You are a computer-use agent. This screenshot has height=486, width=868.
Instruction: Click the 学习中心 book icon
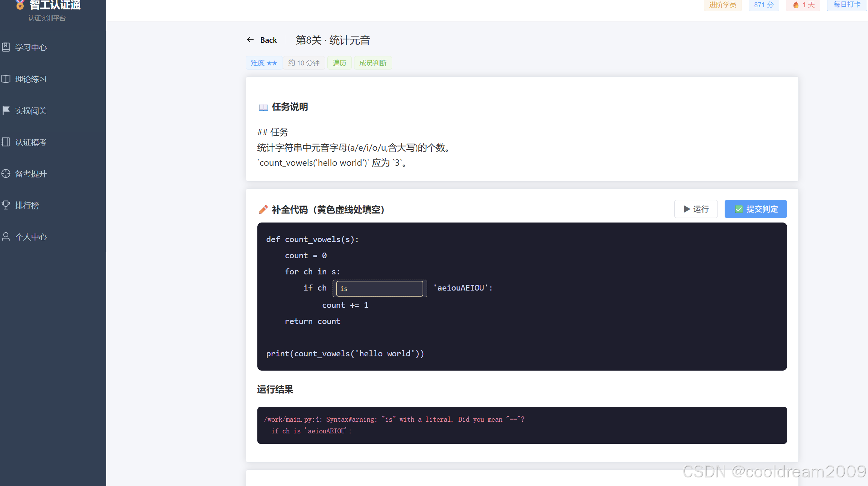[x=6, y=47]
